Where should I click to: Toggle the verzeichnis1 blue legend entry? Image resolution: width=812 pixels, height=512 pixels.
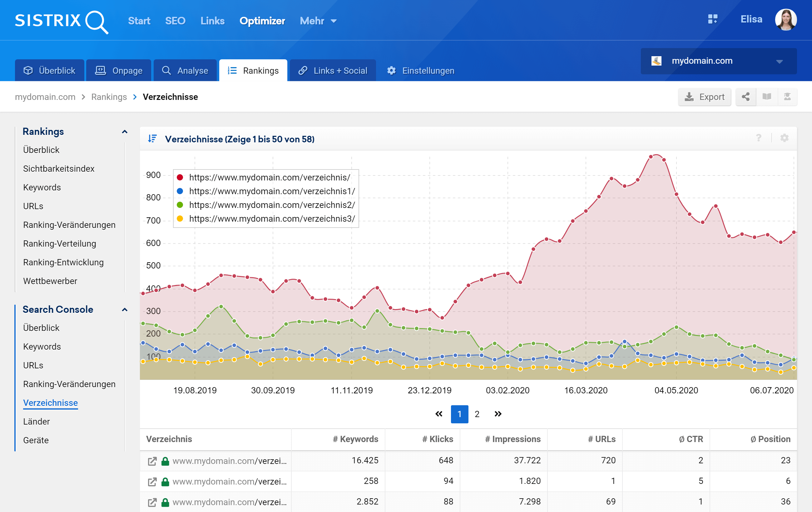(271, 191)
